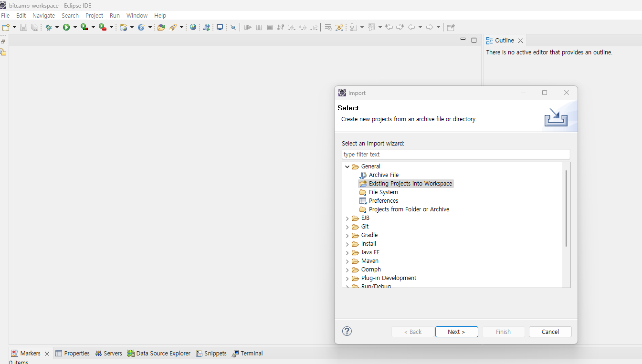Switch to the Properties tab
Screen dimensions: 642x364
pos(73,354)
